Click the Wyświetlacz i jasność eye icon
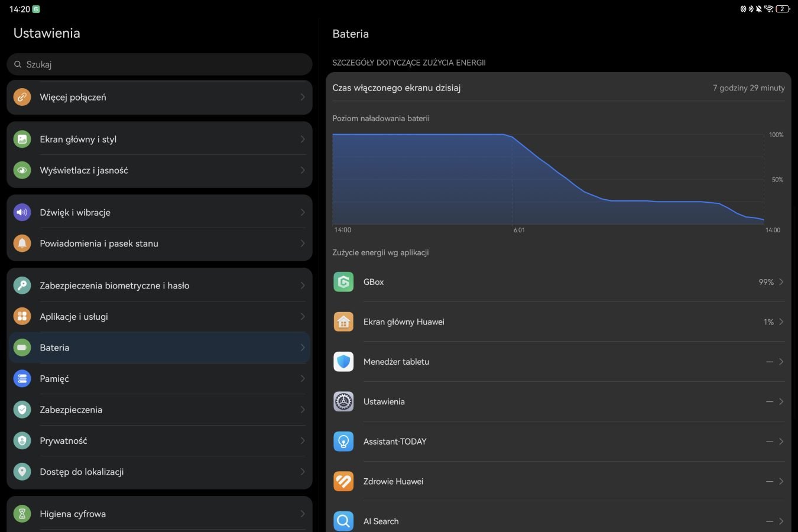The width and height of the screenshot is (798, 532). click(22, 170)
